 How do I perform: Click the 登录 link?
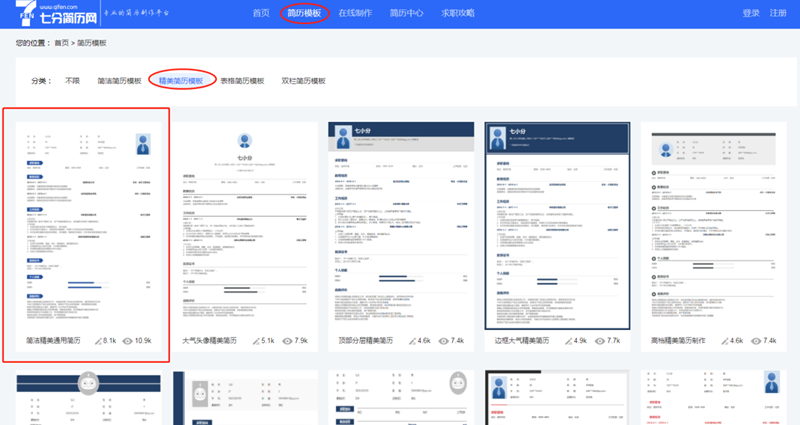pyautogui.click(x=751, y=13)
